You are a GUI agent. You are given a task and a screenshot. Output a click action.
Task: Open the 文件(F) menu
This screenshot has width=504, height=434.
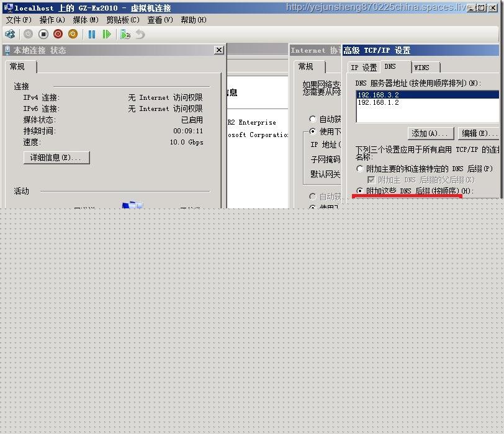pyautogui.click(x=19, y=20)
